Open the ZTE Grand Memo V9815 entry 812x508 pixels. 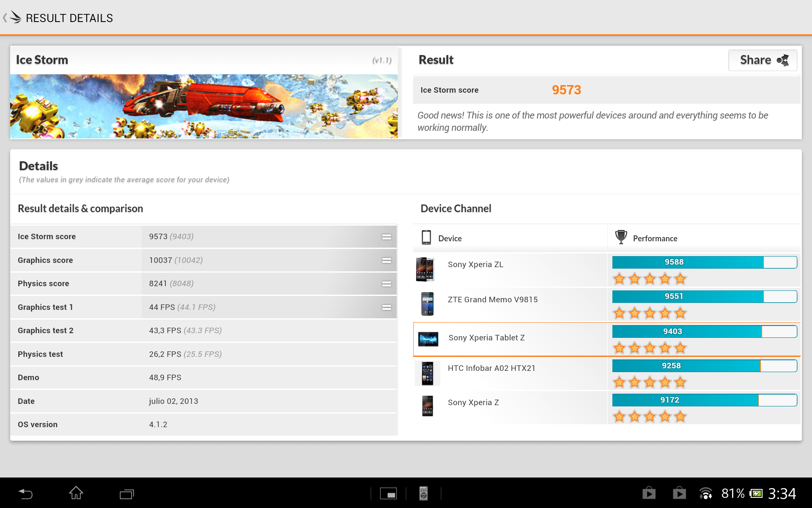[492, 300]
